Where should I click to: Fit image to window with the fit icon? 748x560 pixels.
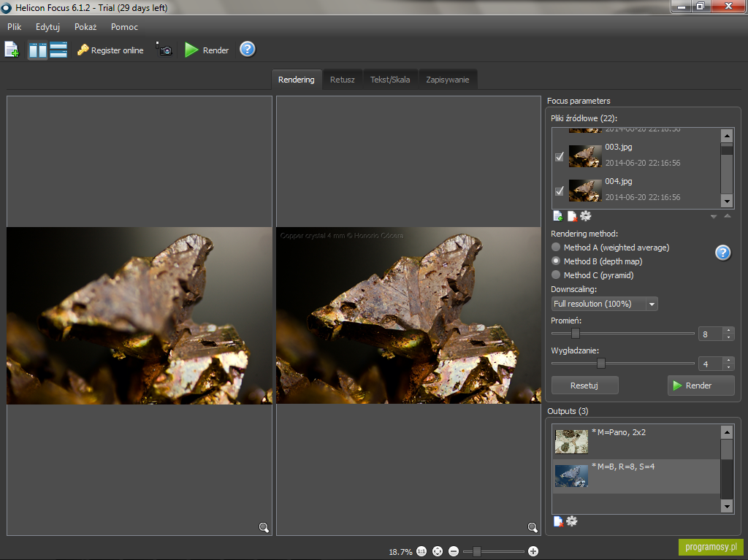438,551
